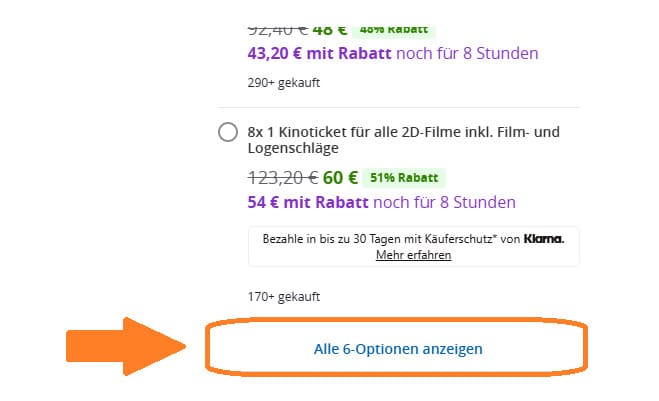Click 'noch für 8 Stunden' beside '54 €'
Screen dimensions: 659x401
pos(444,202)
